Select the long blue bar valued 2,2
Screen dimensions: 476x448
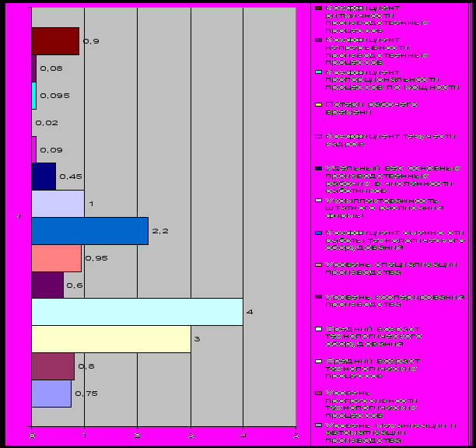click(x=90, y=231)
